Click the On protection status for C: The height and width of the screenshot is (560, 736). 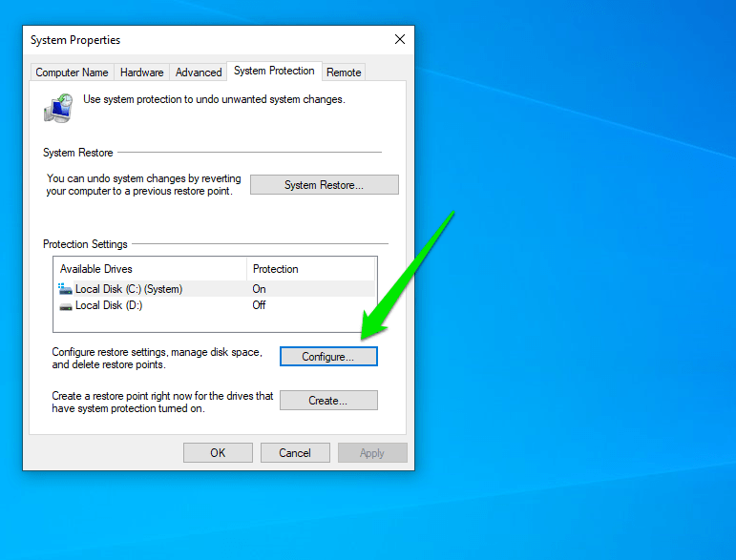[259, 289]
